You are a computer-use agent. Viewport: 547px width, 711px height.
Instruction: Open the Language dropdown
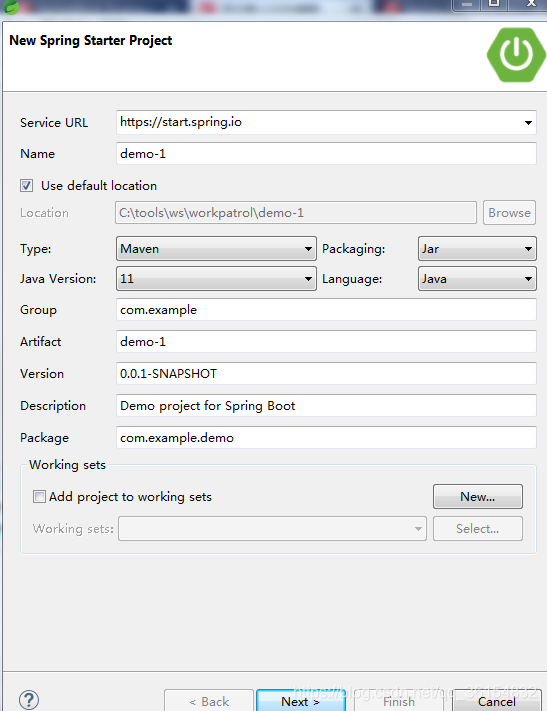[477, 278]
